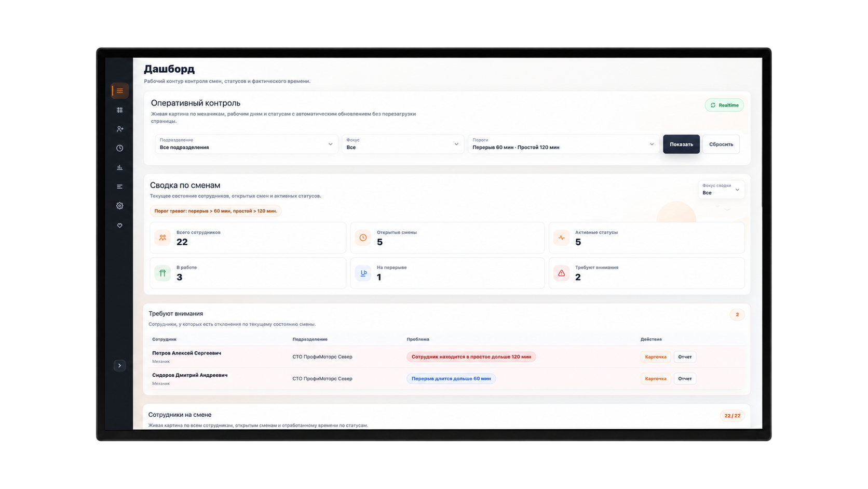Click the Требуют внимания 2 card

pyautogui.click(x=646, y=273)
